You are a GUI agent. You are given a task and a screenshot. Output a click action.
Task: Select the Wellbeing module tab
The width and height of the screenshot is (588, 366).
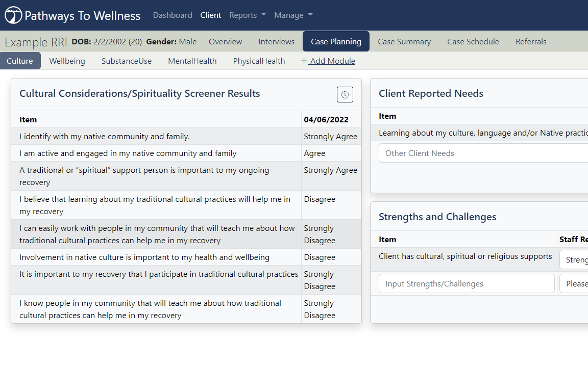coord(67,61)
